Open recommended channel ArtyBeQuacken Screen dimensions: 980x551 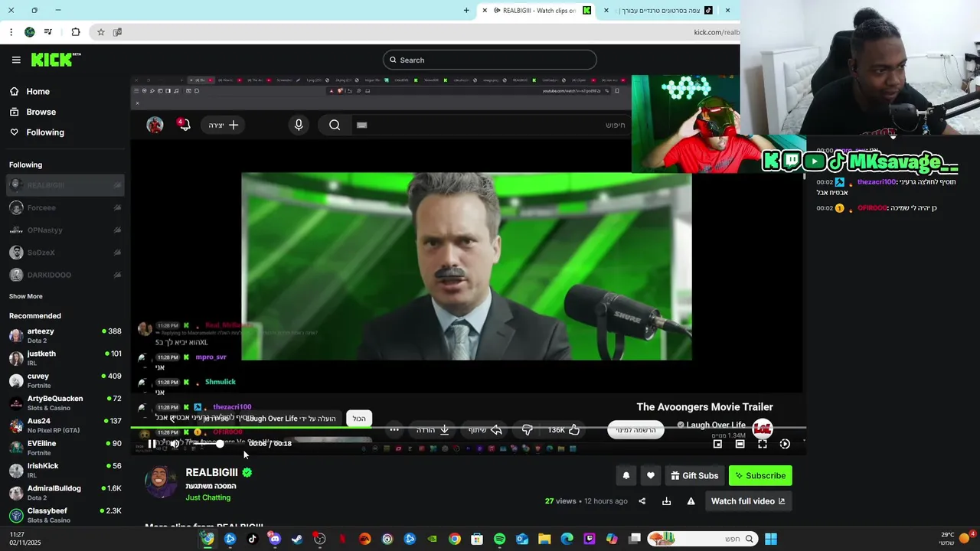pos(65,403)
